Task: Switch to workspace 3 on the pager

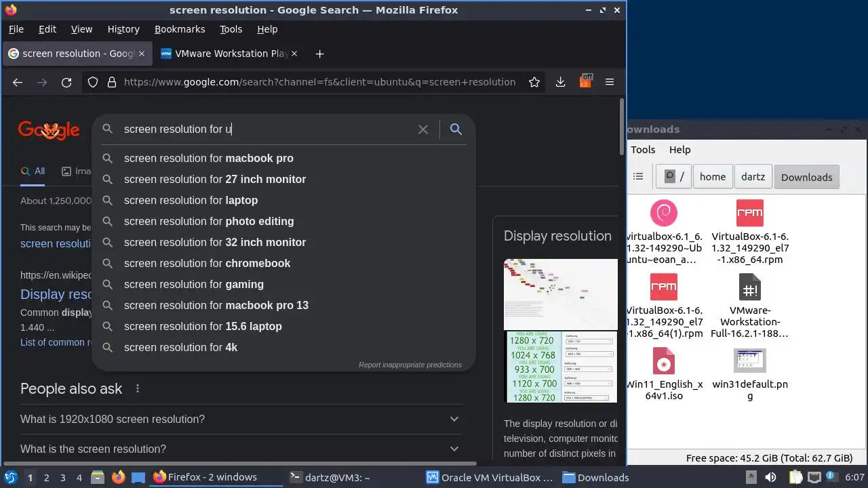Action: (x=62, y=477)
